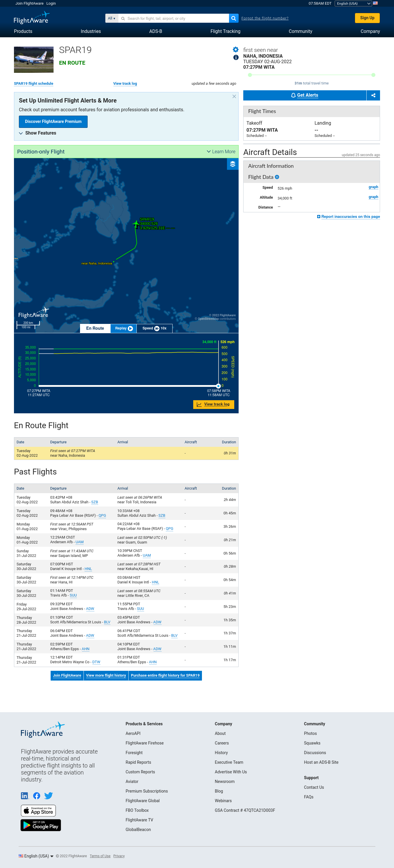This screenshot has width=394, height=868.
Task: Open flight settings gear icon
Action: pos(236,50)
